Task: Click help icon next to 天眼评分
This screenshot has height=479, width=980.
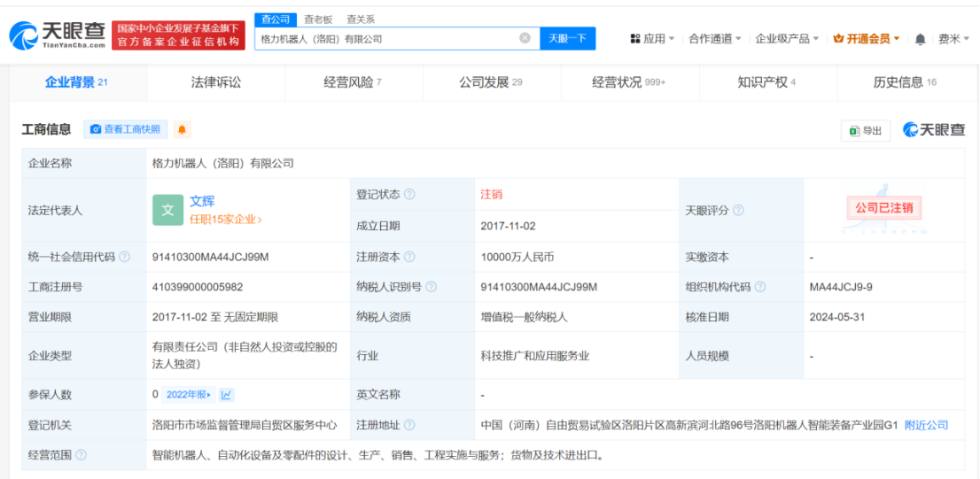Action: pos(738,211)
